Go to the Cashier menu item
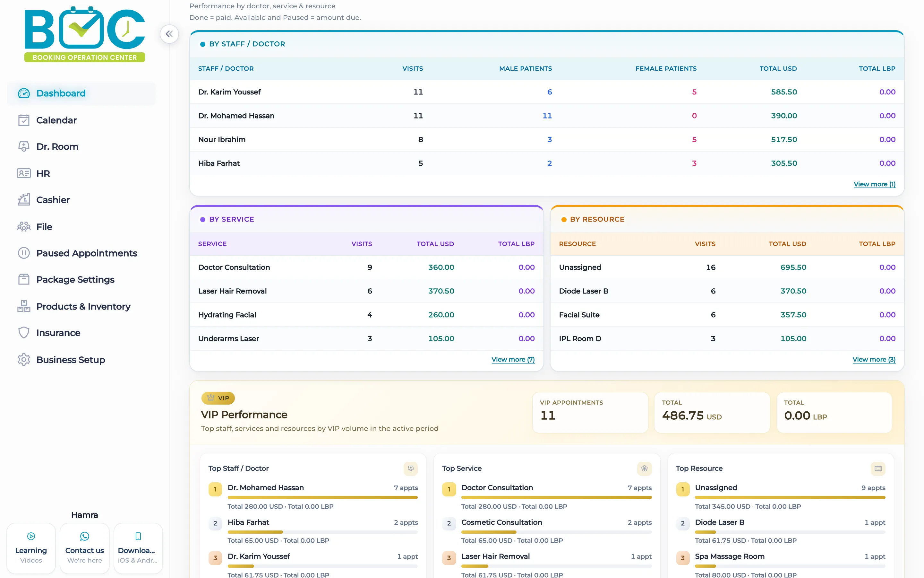The height and width of the screenshot is (578, 924). [x=81, y=199]
